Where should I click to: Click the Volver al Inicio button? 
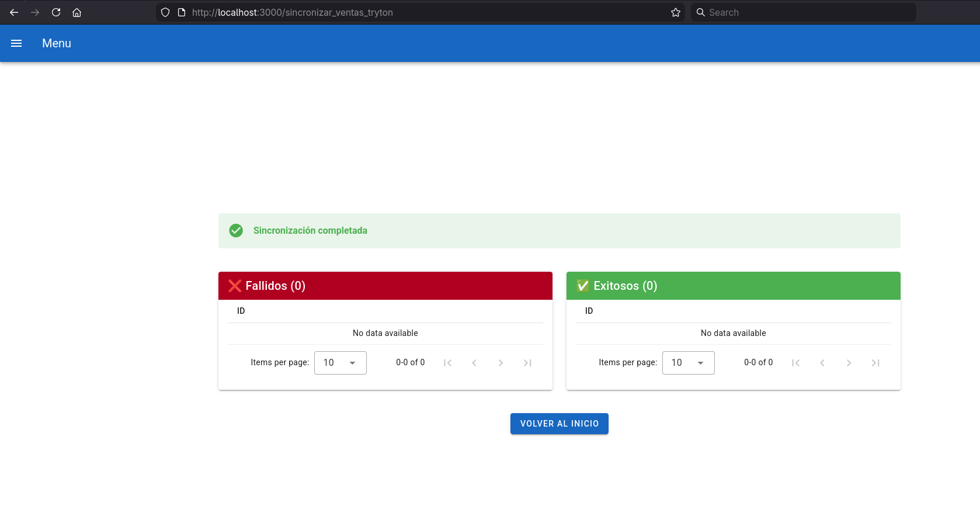click(x=559, y=424)
